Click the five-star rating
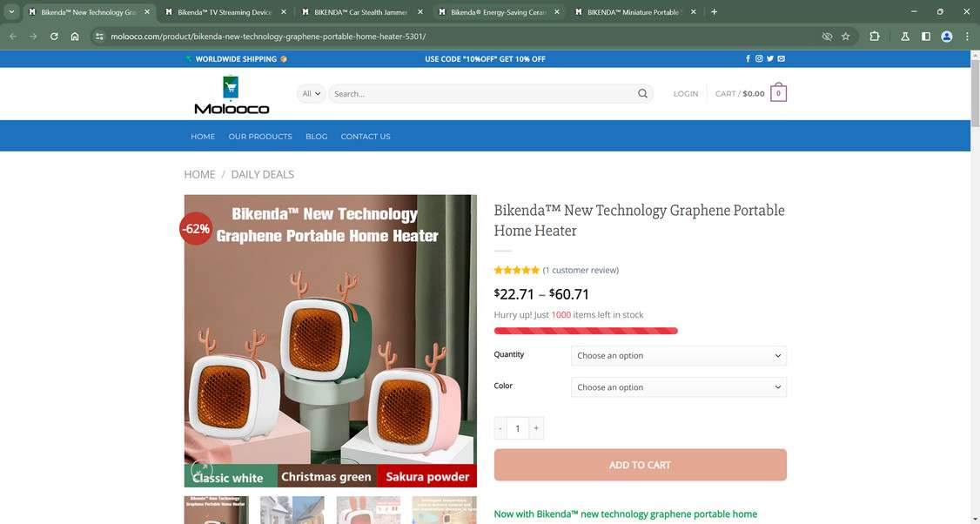This screenshot has width=980, height=524. click(x=516, y=270)
